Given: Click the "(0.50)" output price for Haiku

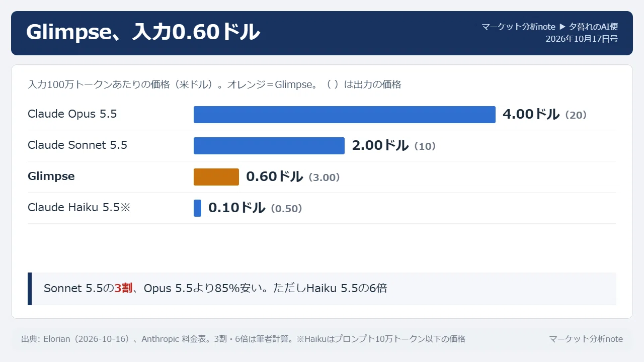Looking at the screenshot, I should (286, 209).
